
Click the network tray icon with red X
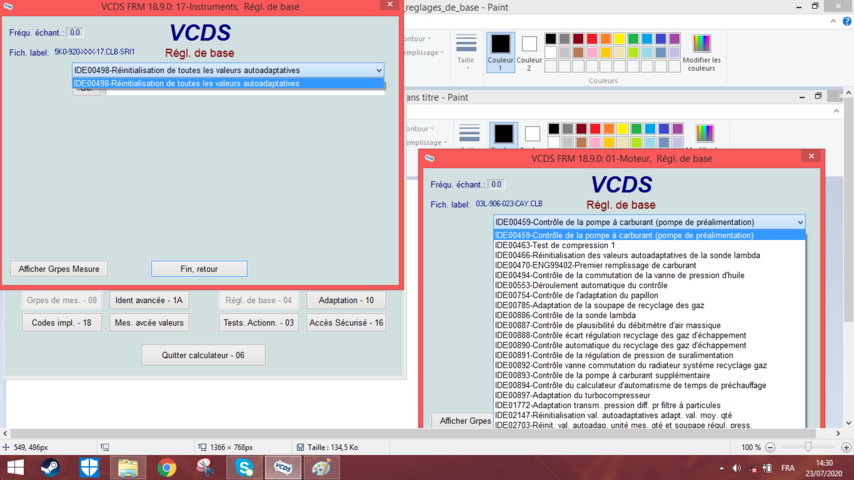point(752,469)
